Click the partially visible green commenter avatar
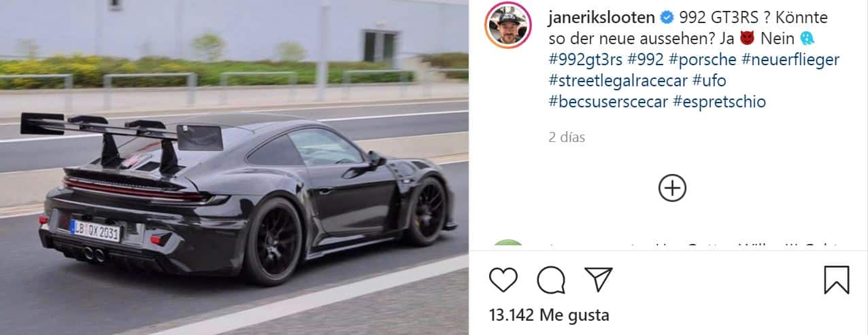The width and height of the screenshot is (868, 335). pos(508,245)
